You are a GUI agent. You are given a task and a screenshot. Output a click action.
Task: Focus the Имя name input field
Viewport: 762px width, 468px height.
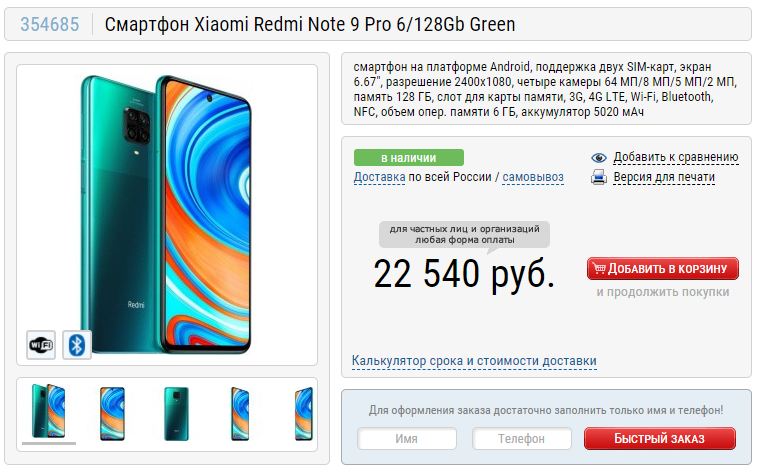coord(407,439)
